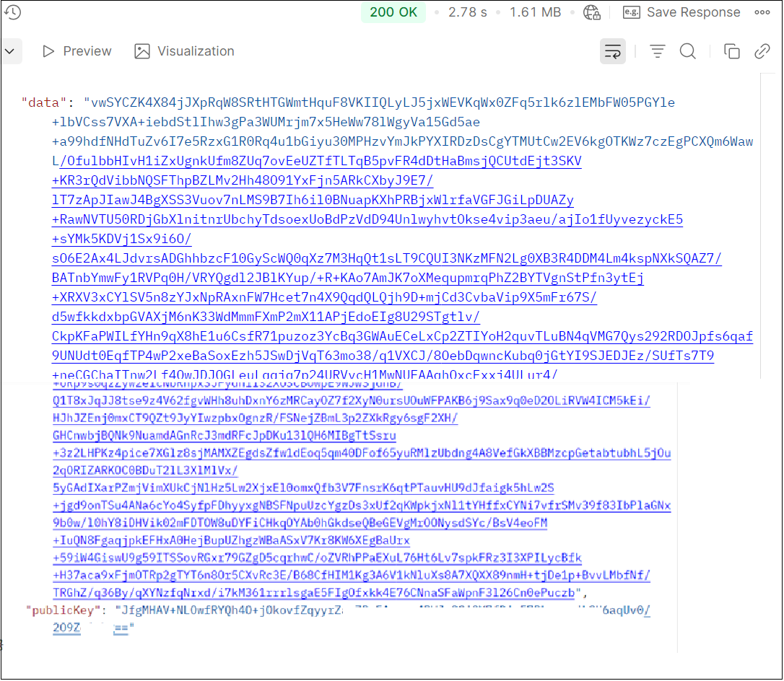
Task: Click the publicKey value starting JfgMHAV+NLOwf
Action: coord(383,610)
